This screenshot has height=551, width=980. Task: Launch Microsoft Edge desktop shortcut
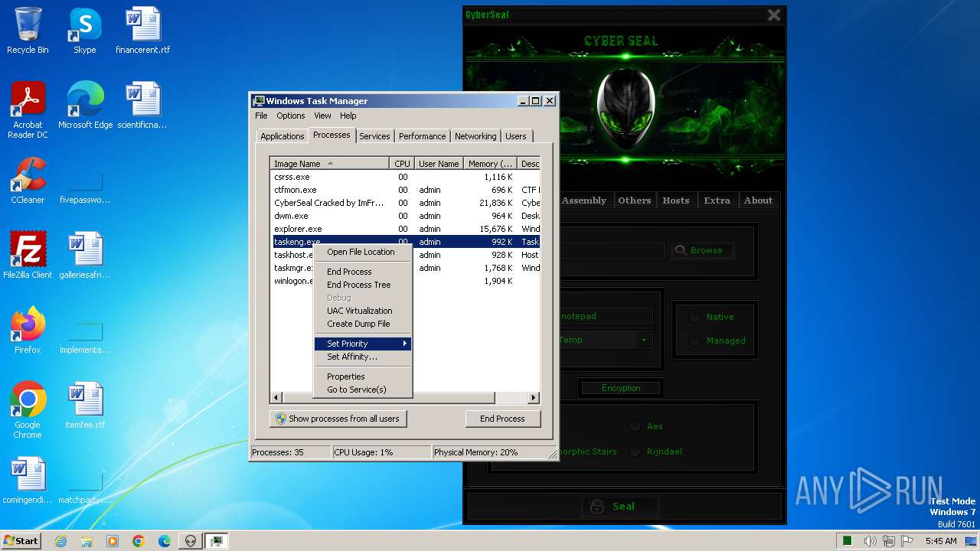click(85, 106)
